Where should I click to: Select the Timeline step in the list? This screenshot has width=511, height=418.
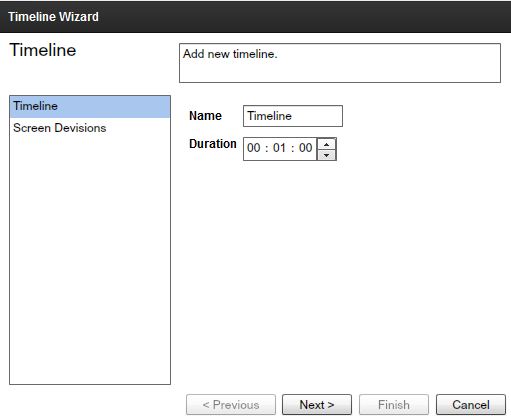tap(90, 107)
